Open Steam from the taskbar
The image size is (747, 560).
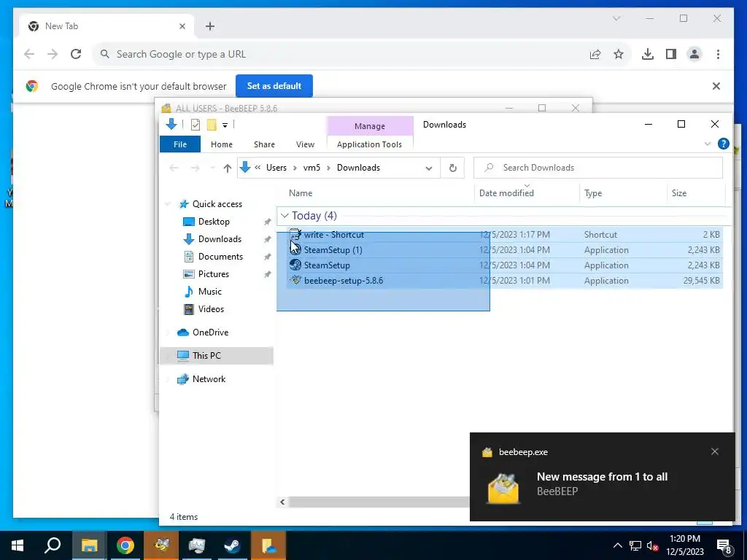pos(233,545)
